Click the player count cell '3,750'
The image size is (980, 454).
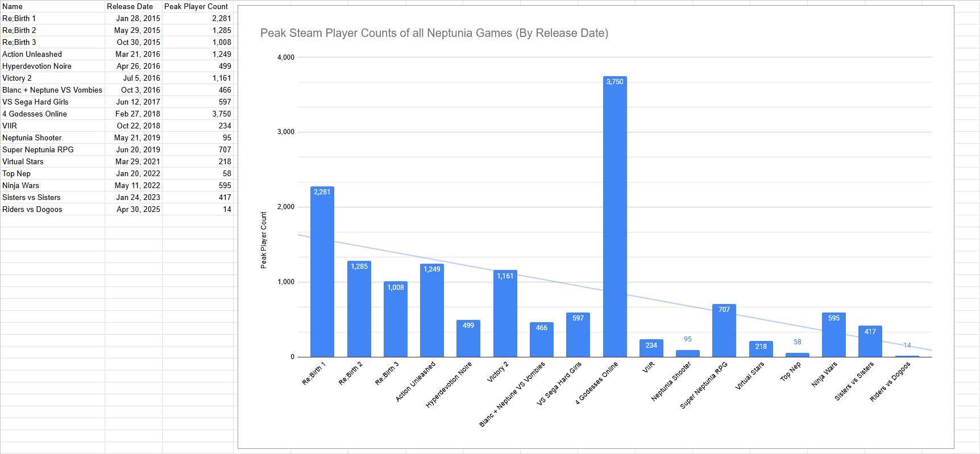(x=198, y=114)
